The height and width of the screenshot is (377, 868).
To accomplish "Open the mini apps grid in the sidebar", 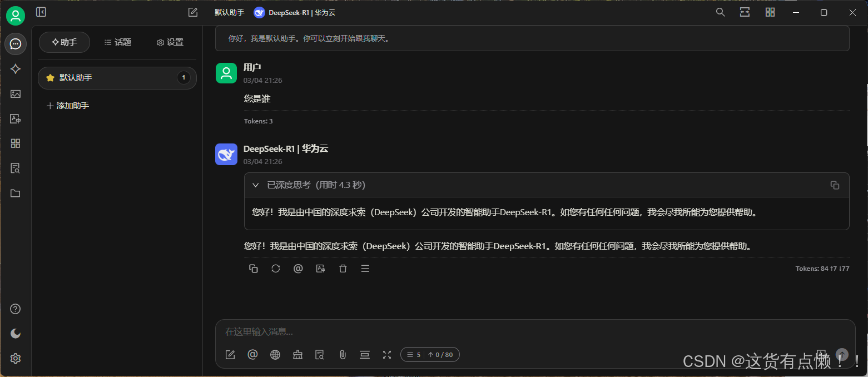I will click(x=16, y=143).
